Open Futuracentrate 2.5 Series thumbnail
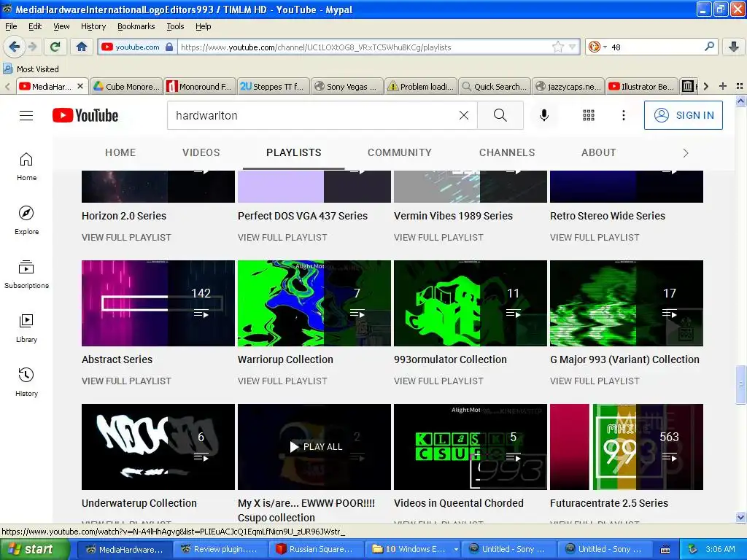 (627, 447)
